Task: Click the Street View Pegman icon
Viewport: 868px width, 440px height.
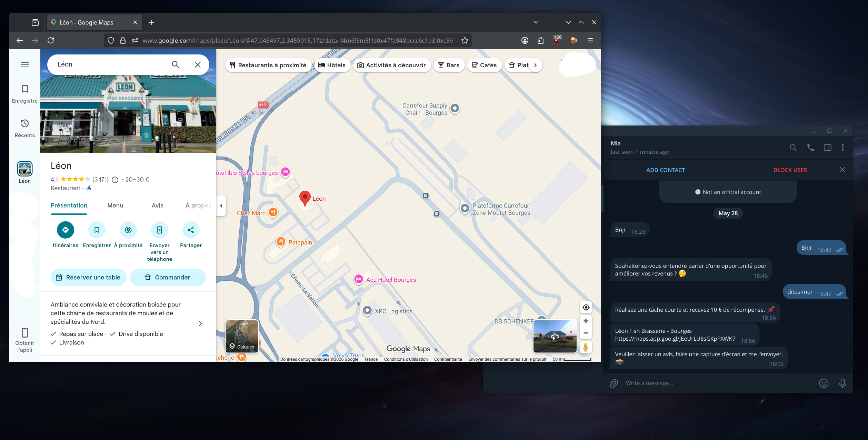Action: point(586,347)
